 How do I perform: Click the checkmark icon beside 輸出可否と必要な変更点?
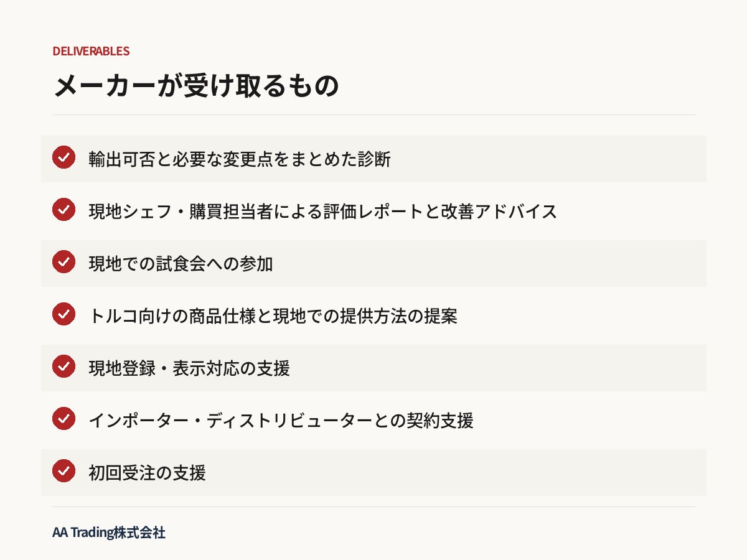[x=63, y=157]
